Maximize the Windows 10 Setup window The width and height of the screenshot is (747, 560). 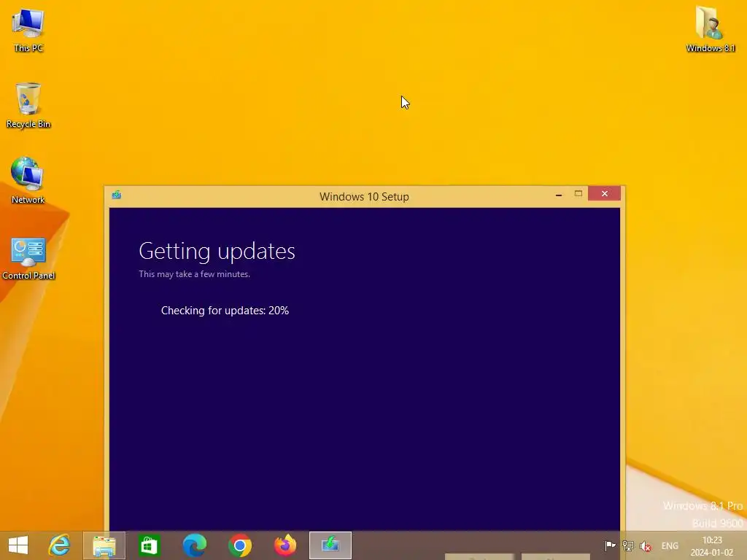(578, 193)
